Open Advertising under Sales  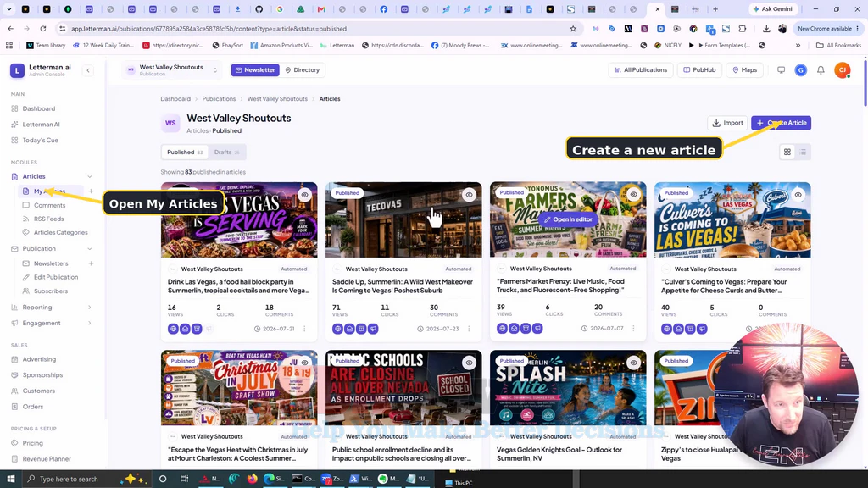[x=39, y=359]
